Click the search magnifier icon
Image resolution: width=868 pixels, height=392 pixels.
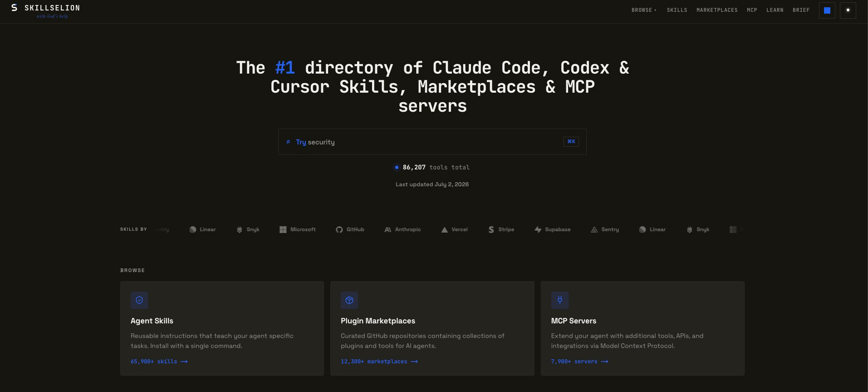(x=288, y=142)
